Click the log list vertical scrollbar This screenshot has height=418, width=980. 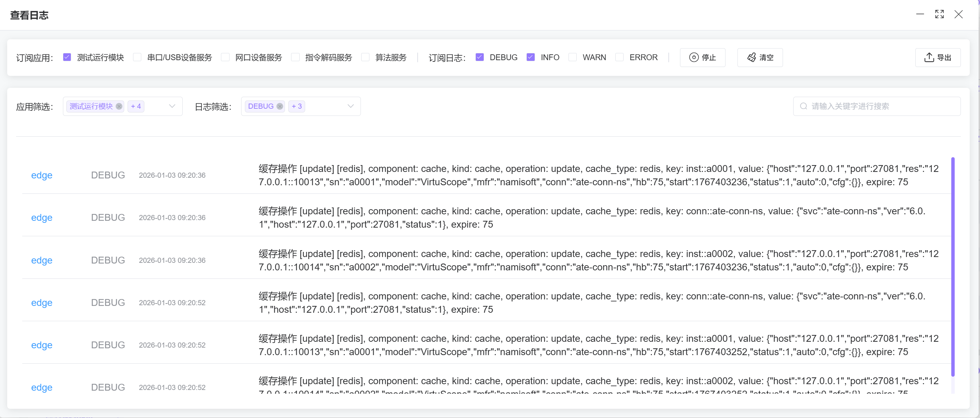pyautogui.click(x=953, y=267)
